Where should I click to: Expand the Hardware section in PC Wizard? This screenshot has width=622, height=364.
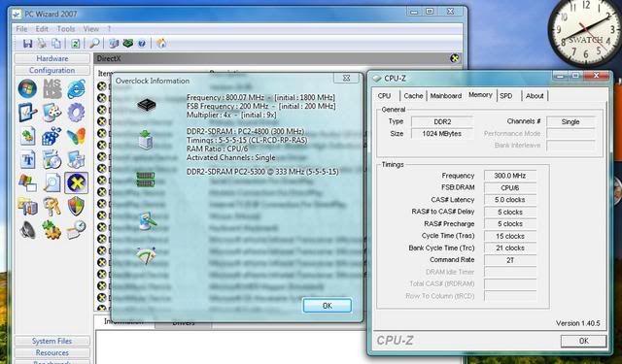tap(52, 58)
